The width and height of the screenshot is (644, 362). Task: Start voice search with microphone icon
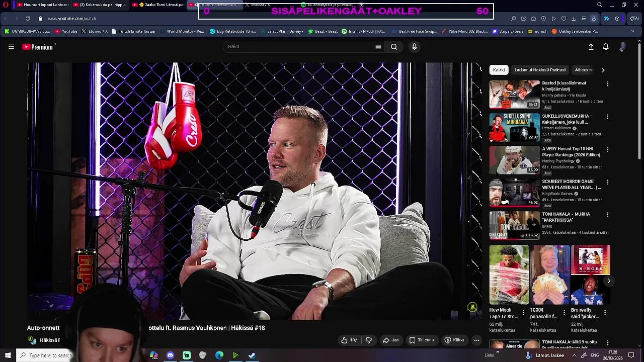click(414, 47)
